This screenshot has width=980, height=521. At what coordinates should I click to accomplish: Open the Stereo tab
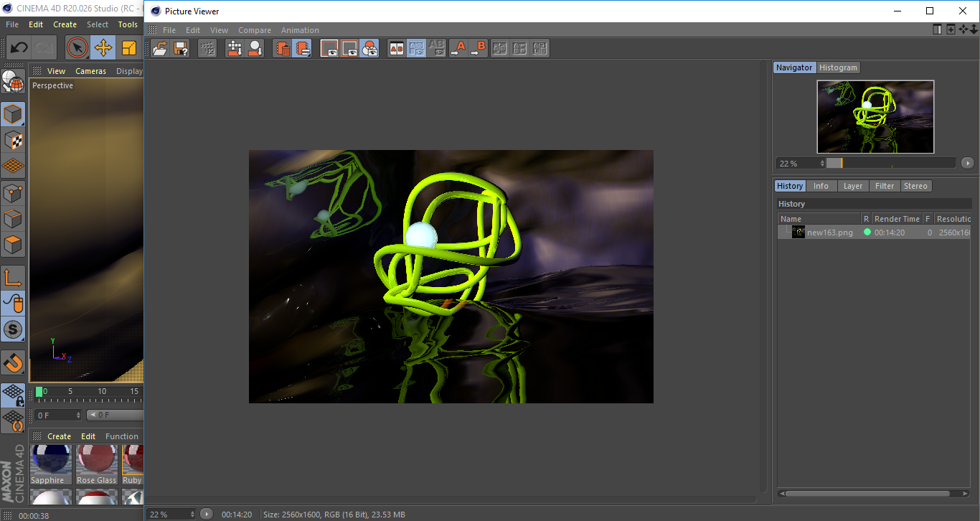(915, 186)
